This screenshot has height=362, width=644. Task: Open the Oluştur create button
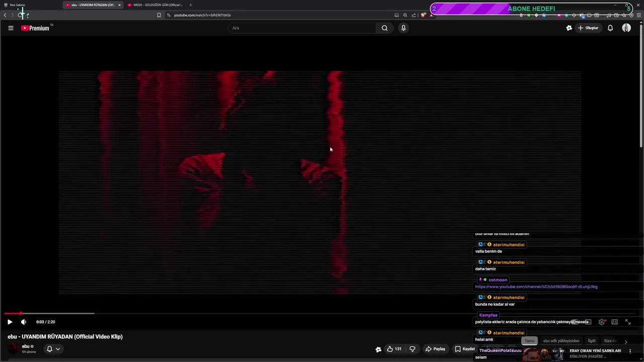(x=588, y=28)
